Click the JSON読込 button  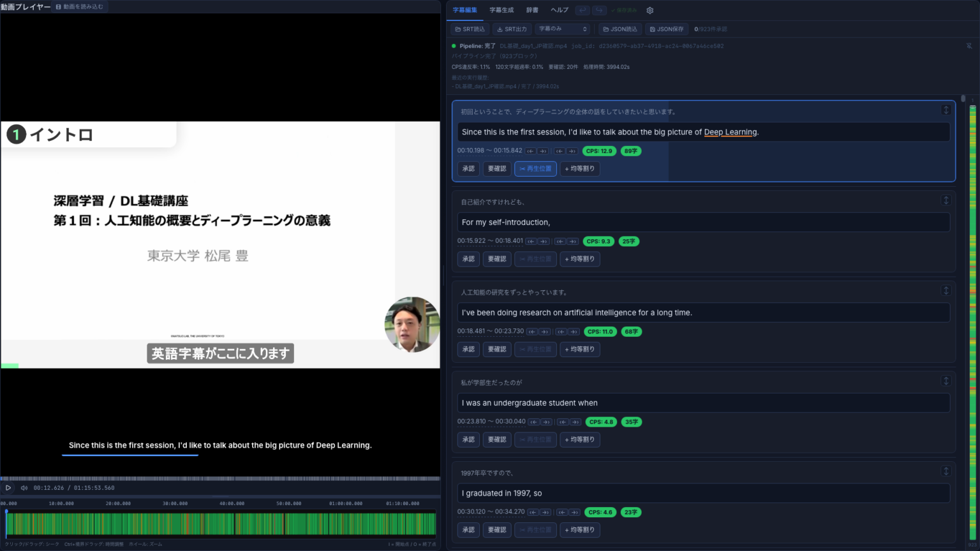[x=620, y=29]
